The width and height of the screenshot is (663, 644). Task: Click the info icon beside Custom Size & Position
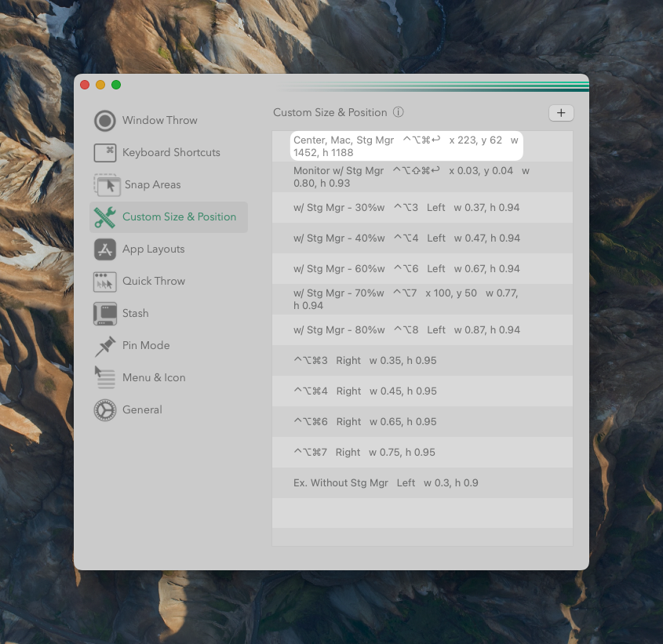tap(398, 113)
